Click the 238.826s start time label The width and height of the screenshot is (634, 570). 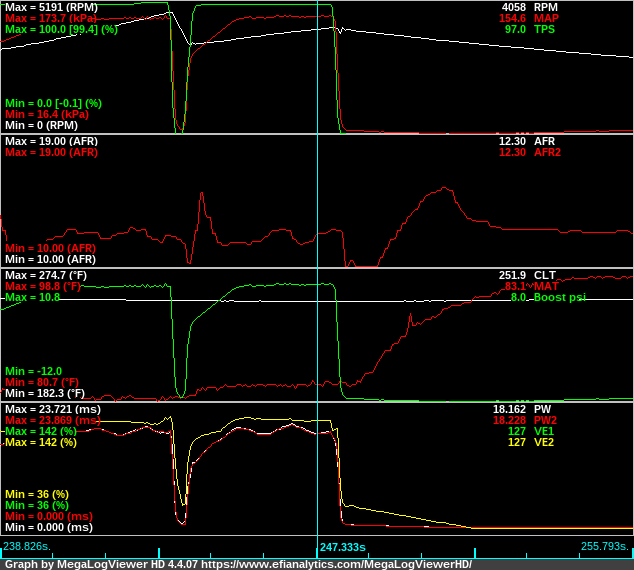pyautogui.click(x=27, y=547)
